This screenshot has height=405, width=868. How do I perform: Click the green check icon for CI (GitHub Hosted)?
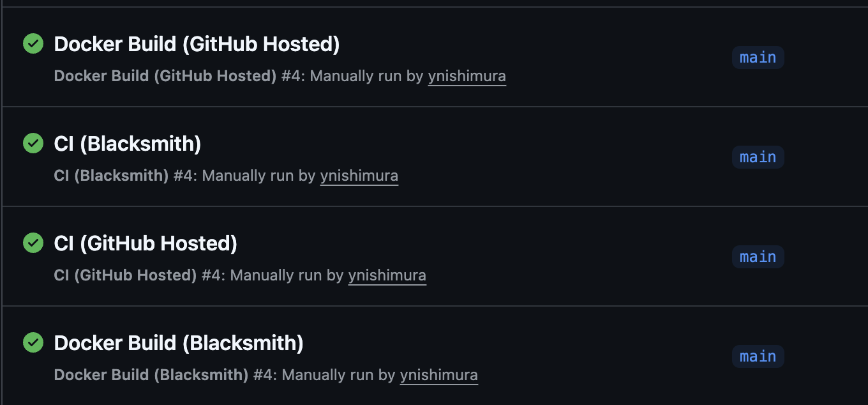(x=33, y=243)
